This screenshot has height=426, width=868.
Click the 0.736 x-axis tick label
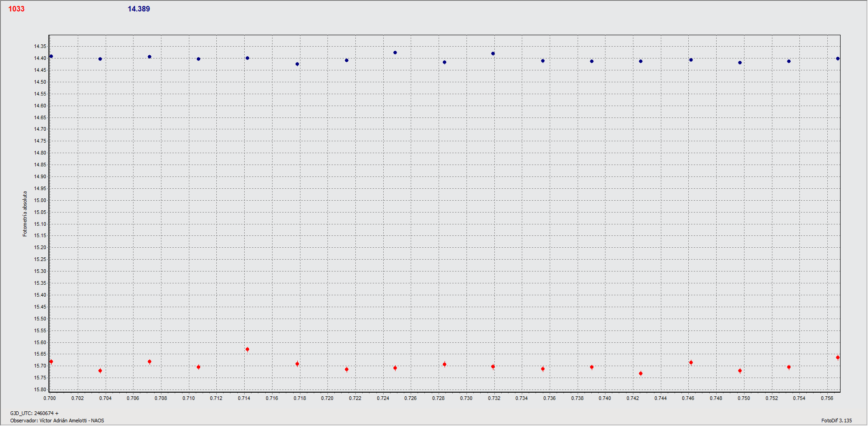pos(550,398)
